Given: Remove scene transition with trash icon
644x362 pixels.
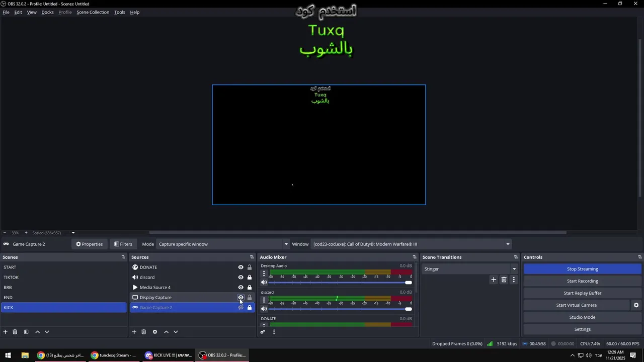Looking at the screenshot, I should tap(504, 280).
